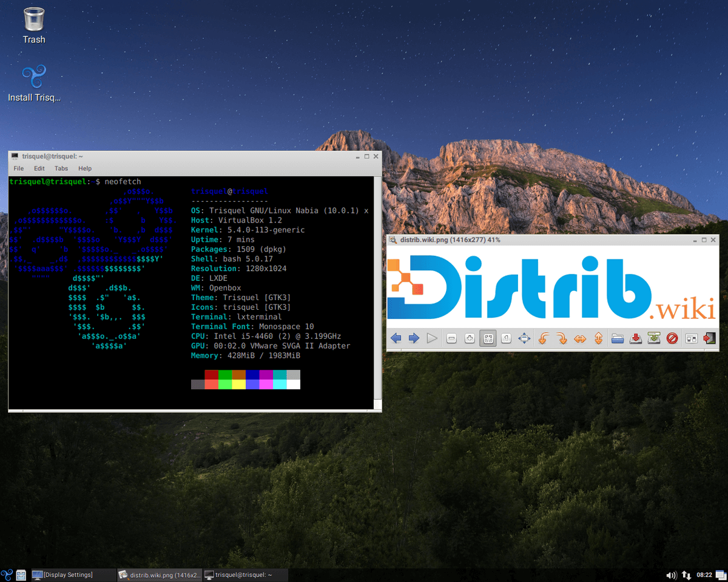Open the Edit menu in terminal
The height and width of the screenshot is (582, 728).
(39, 169)
